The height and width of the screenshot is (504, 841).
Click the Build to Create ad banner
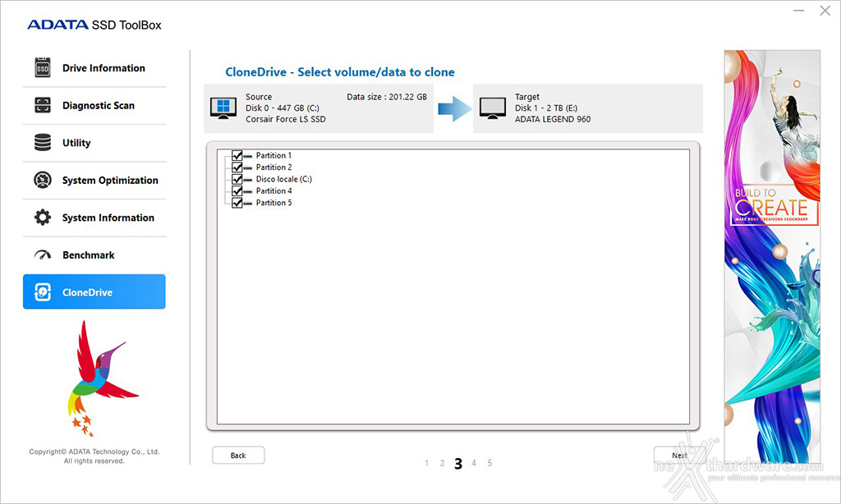tap(772, 256)
